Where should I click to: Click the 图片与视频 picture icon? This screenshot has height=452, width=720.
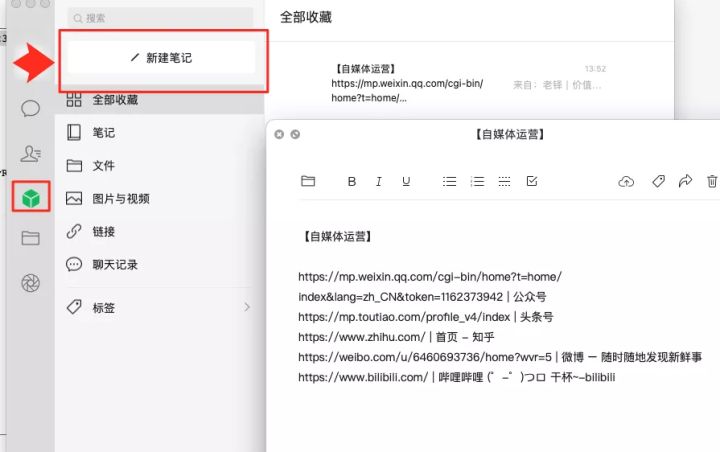[x=74, y=198]
